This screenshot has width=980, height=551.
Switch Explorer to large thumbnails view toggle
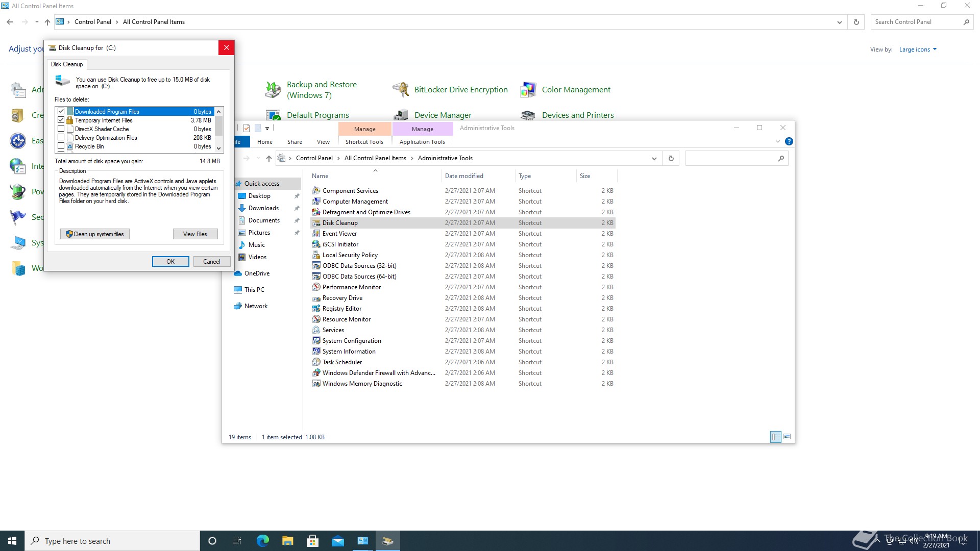click(x=787, y=437)
